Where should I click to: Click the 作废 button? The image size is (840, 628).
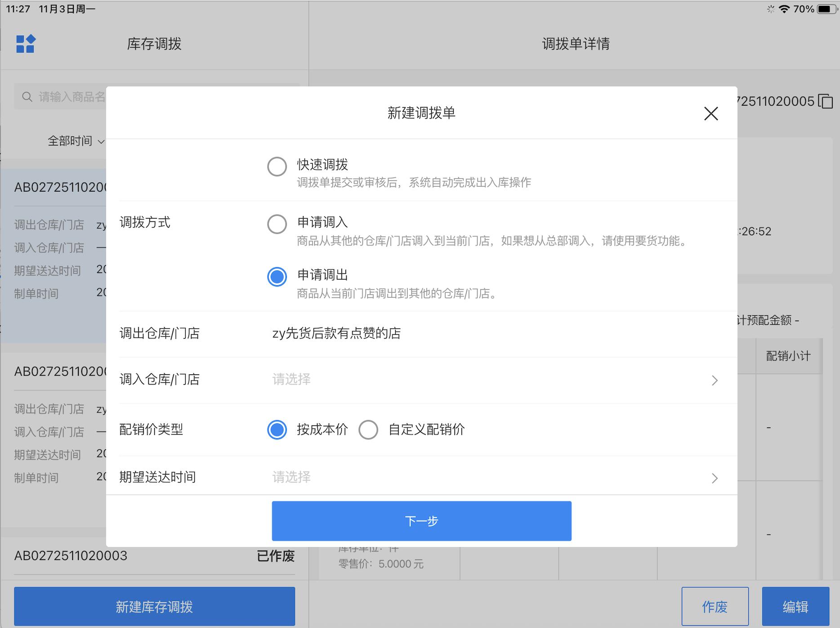pos(715,606)
